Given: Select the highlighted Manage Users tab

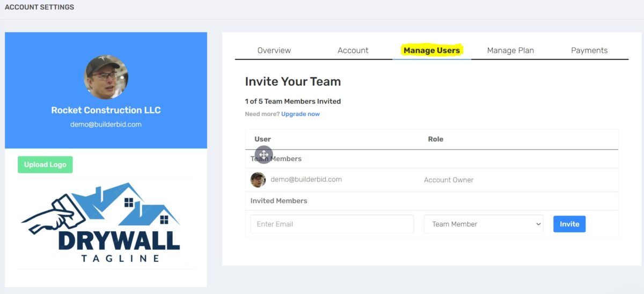Looking at the screenshot, I should tap(431, 50).
